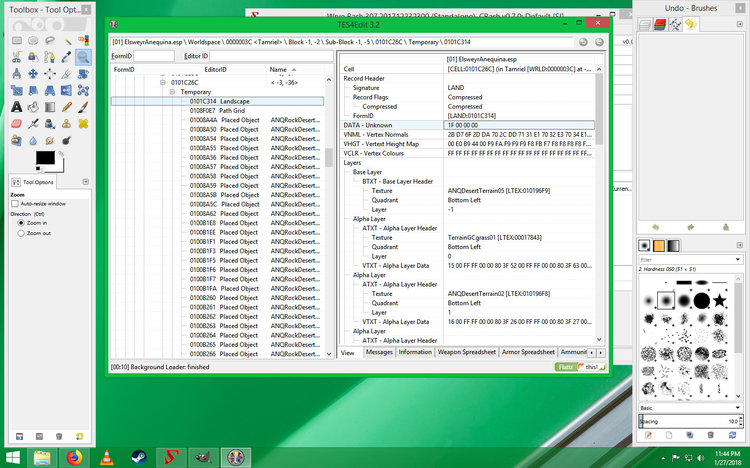This screenshot has width=750, height=468.
Task: Select the Eraser tool
Action: click(x=16, y=123)
